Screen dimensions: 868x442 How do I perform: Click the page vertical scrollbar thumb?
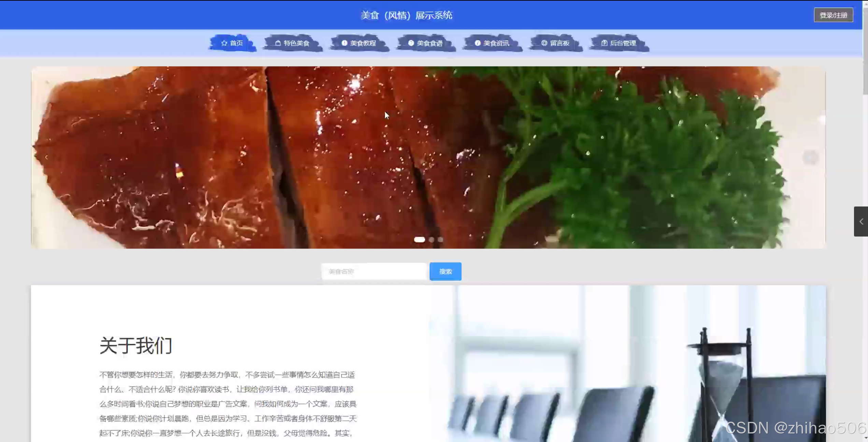point(865,51)
